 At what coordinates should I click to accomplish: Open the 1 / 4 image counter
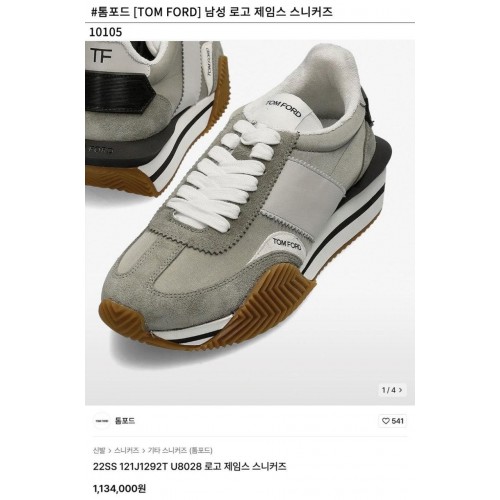(x=389, y=390)
